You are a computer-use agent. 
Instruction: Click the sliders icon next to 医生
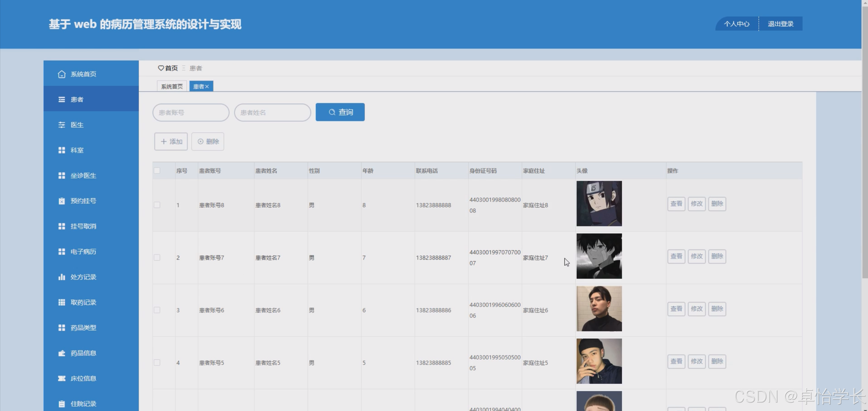coord(61,125)
